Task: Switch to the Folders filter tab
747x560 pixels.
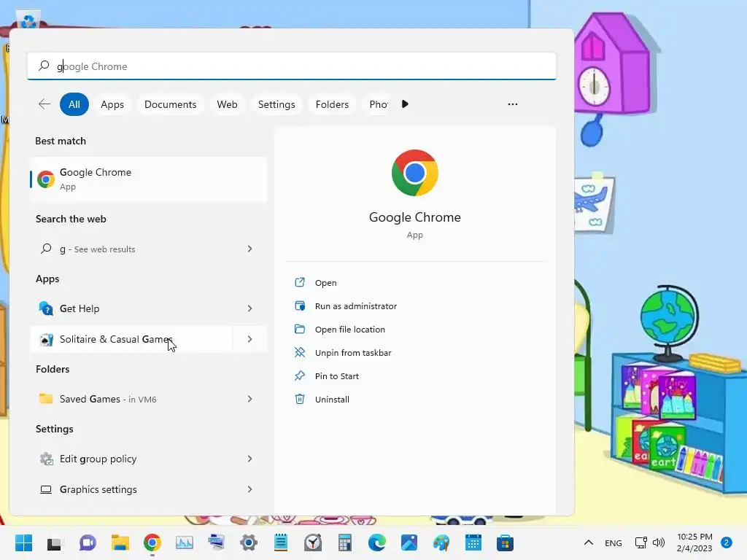Action: pos(332,104)
